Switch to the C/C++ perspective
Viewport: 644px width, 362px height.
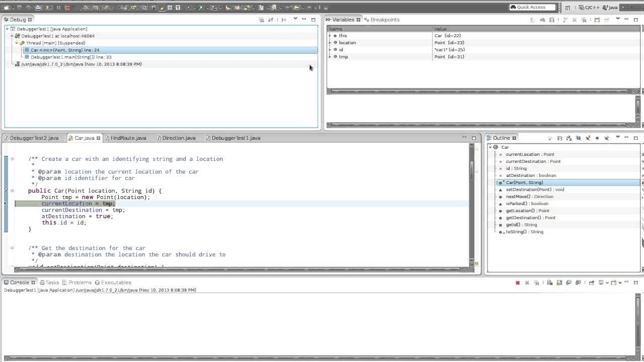(589, 8)
